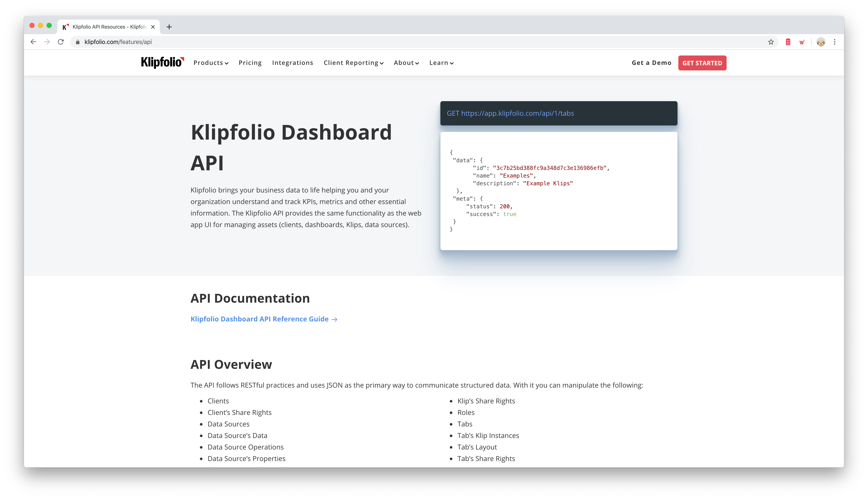Click the "Example Klips" description value
The image size is (868, 499).
pos(548,183)
